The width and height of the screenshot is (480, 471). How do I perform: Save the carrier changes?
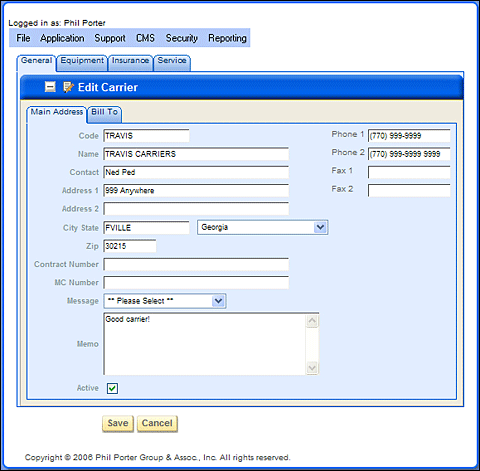pyautogui.click(x=118, y=423)
